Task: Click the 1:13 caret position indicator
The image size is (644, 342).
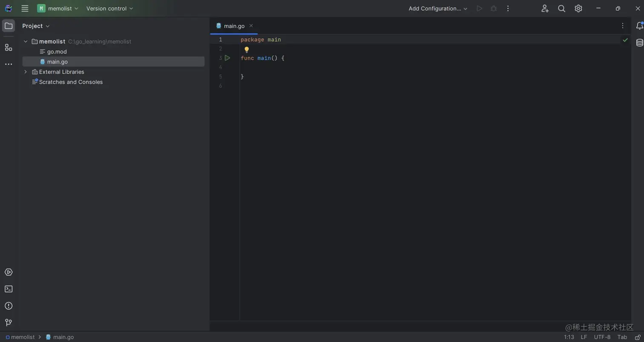Action: click(569, 337)
